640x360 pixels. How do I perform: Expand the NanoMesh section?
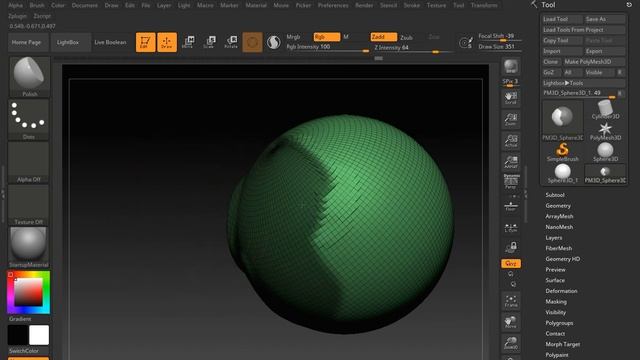tap(559, 227)
